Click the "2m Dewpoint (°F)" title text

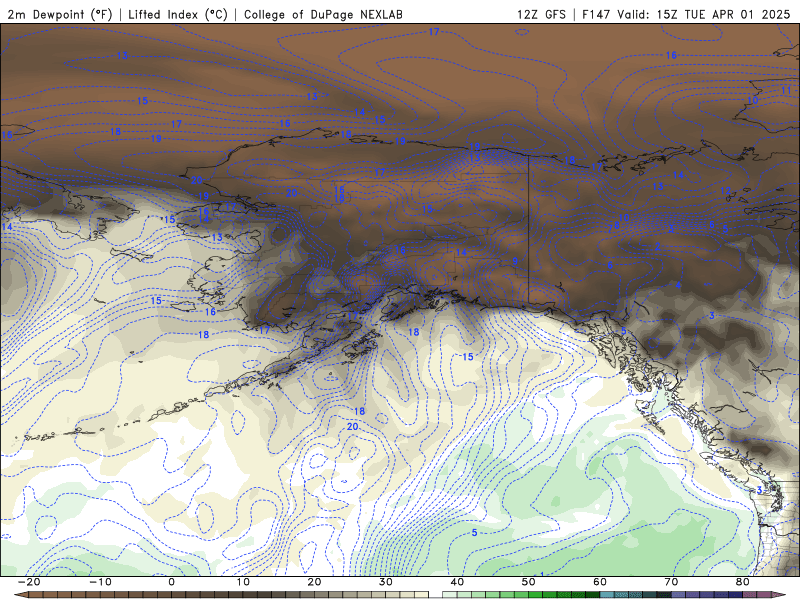coord(60,14)
